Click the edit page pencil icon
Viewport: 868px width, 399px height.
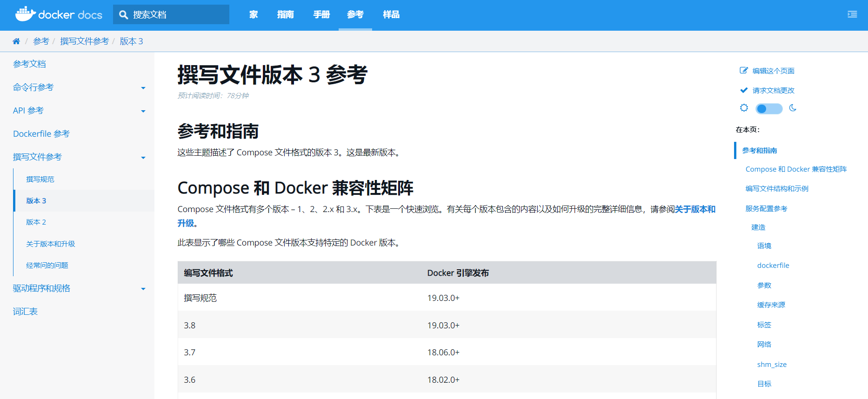tap(744, 71)
